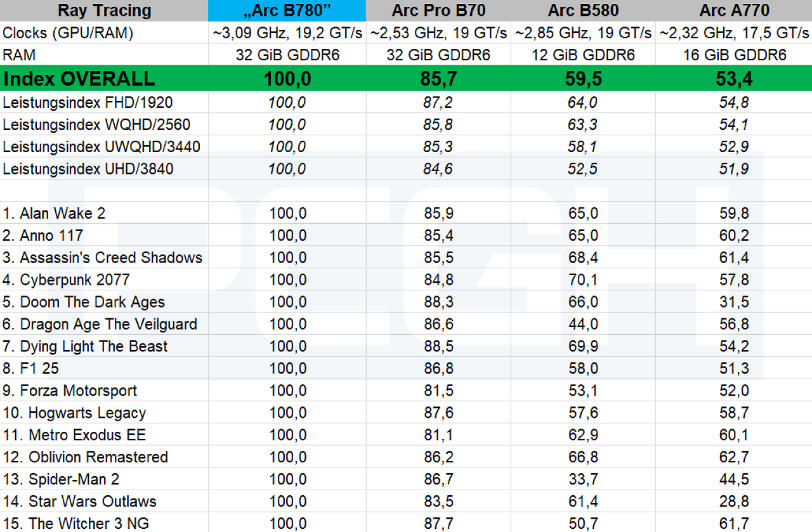Click the Index OVERALL row label
This screenshot has height=532, width=812.
pyautogui.click(x=79, y=79)
